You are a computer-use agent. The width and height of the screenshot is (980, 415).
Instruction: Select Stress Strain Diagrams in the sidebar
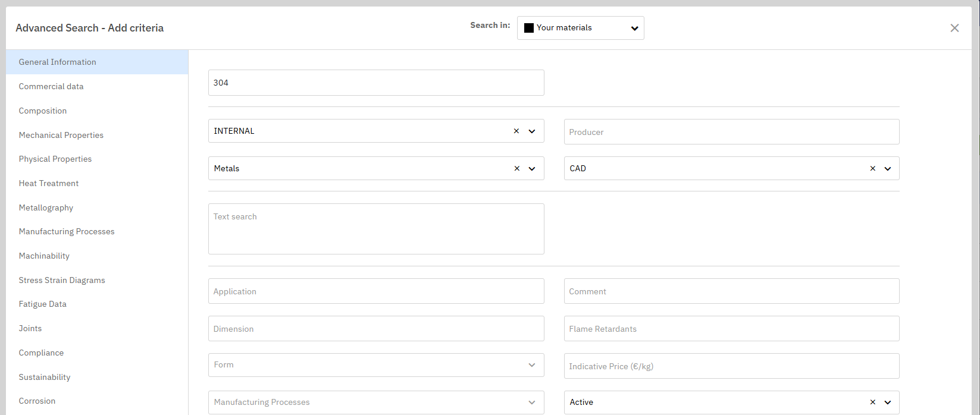(62, 280)
